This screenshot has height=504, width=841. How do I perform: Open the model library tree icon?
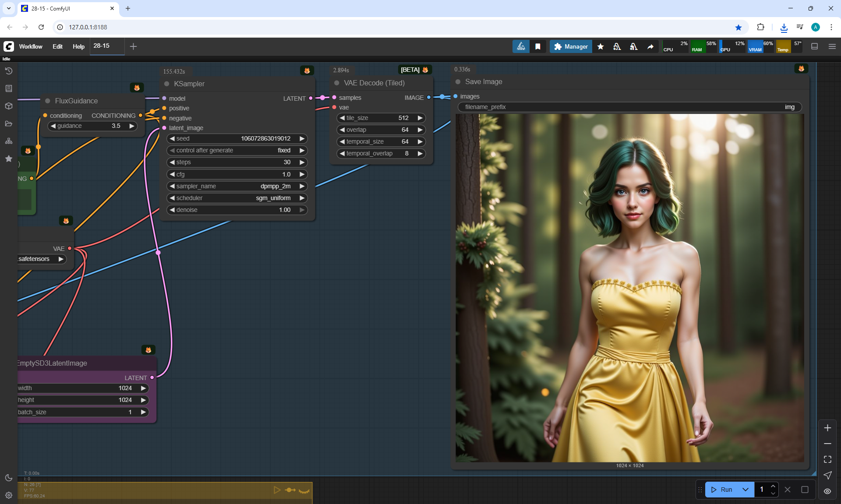[9, 141]
